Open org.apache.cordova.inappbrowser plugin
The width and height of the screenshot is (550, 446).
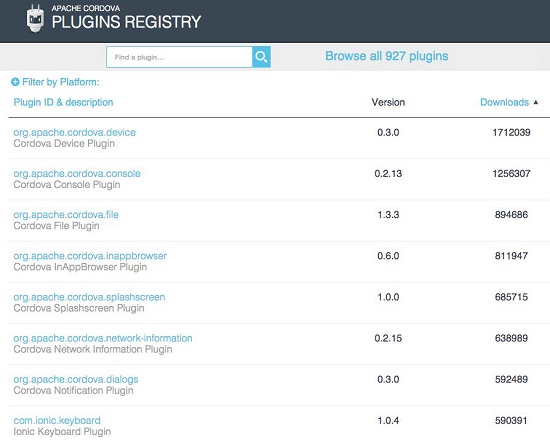(90, 256)
